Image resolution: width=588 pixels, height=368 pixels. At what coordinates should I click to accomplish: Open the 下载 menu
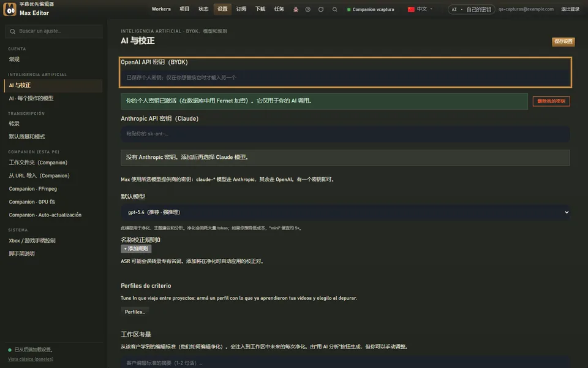(260, 9)
